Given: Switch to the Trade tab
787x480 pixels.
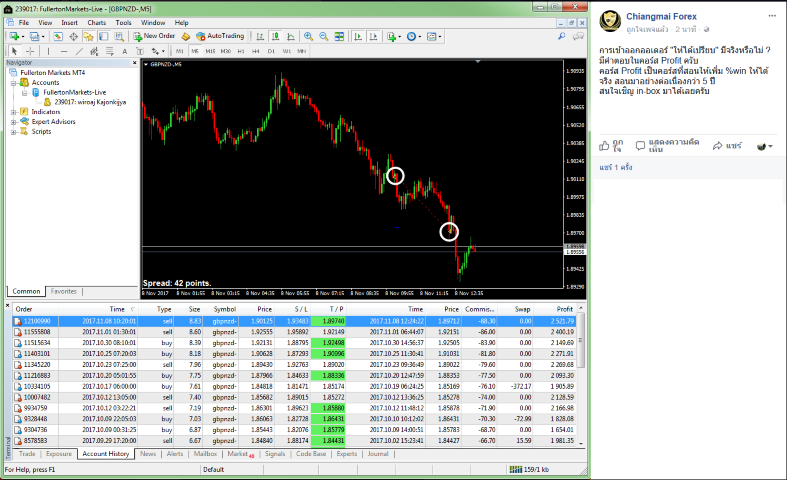Looking at the screenshot, I should click(27, 454).
